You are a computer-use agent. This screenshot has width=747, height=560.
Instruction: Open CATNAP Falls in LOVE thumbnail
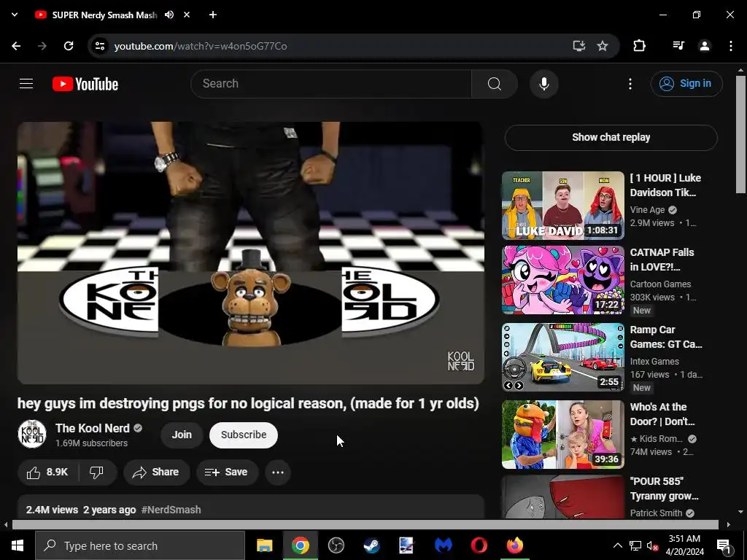pos(562,280)
